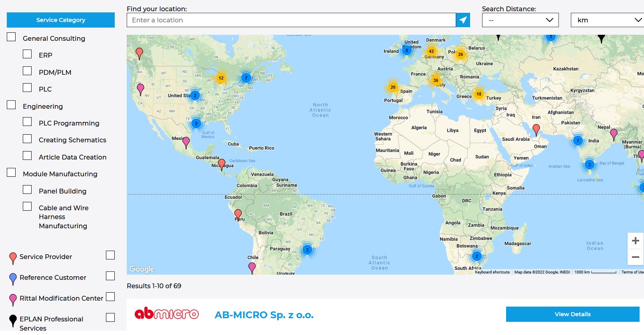Click the Italy cluster marker showing 36
The height and width of the screenshot is (335, 644).
[x=435, y=80]
